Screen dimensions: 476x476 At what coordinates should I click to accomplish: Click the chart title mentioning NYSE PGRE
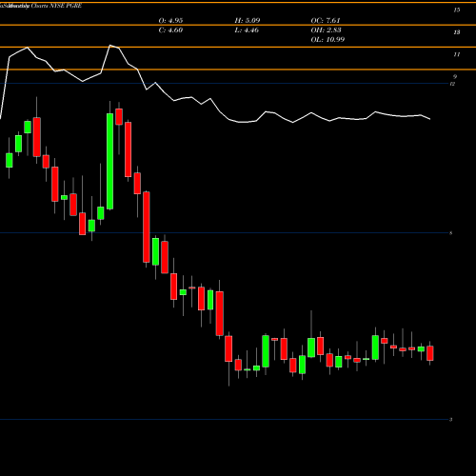pyautogui.click(x=41, y=6)
